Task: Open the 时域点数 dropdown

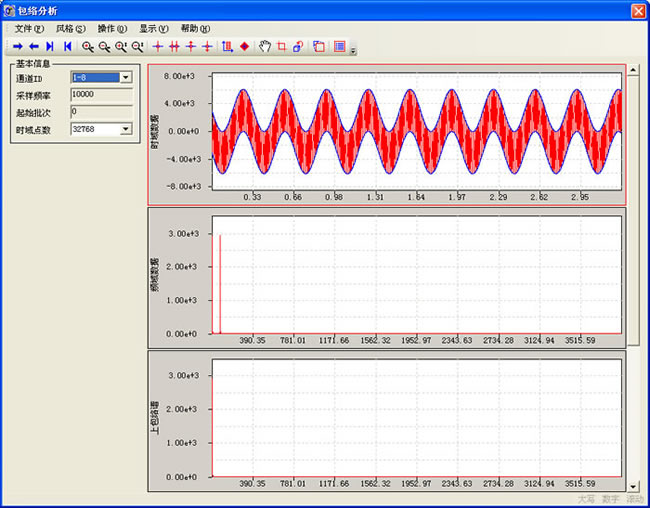Action: [126, 128]
